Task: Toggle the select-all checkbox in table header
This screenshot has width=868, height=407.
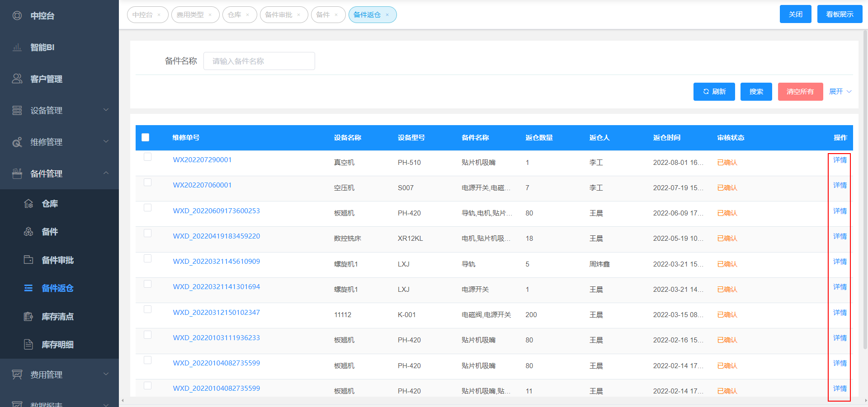Action: (x=146, y=137)
